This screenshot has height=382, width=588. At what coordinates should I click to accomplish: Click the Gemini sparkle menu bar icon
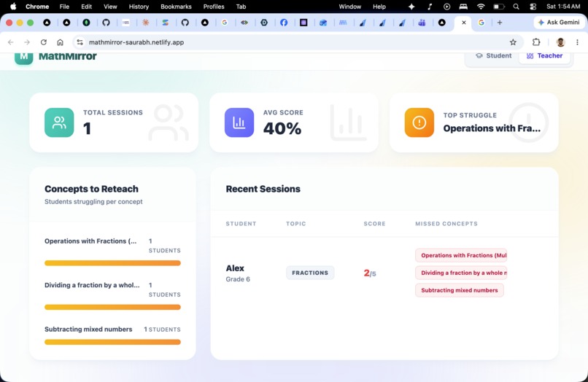(x=411, y=7)
